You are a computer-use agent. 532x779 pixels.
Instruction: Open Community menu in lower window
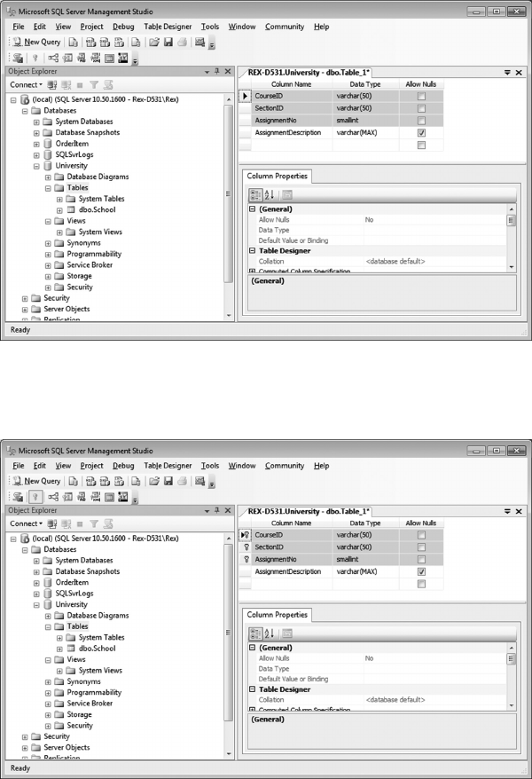click(285, 466)
